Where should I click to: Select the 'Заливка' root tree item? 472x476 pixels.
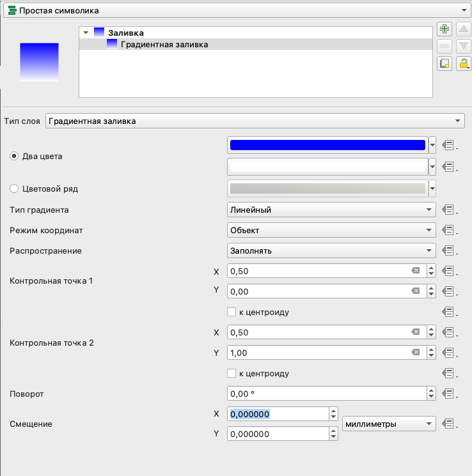pos(125,32)
